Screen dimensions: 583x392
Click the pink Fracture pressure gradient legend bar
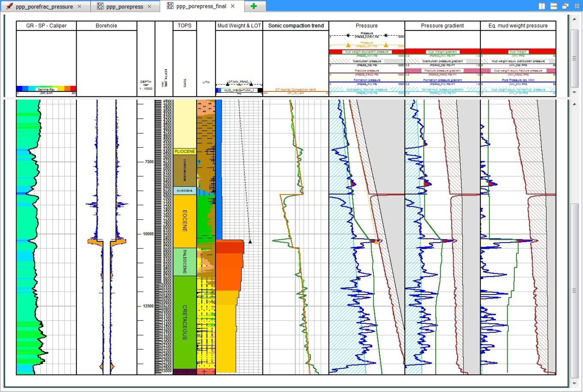click(442, 71)
